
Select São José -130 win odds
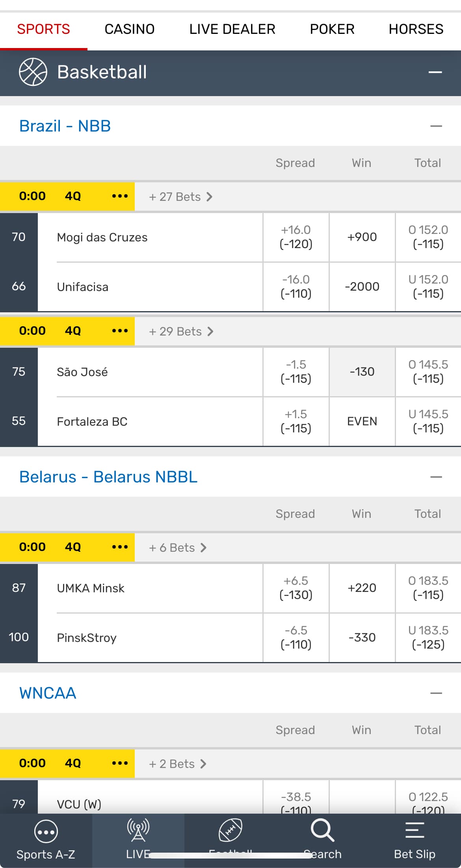(x=362, y=372)
